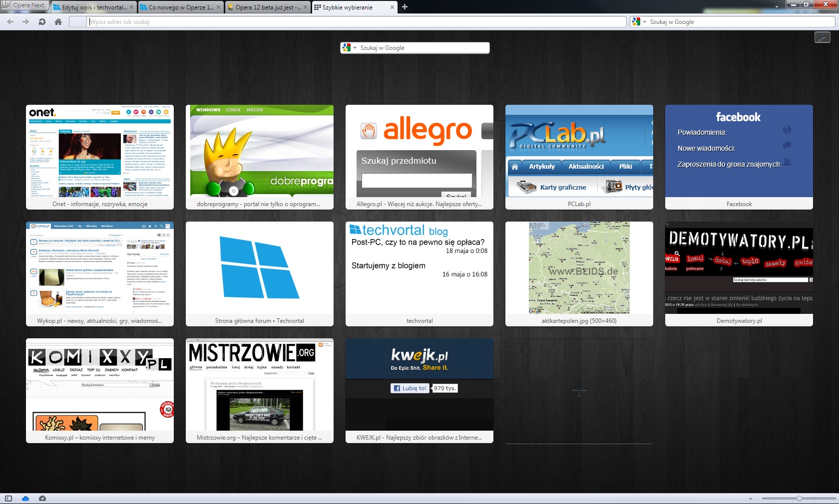
Task: Click the Forward navigation arrow
Action: coord(25,22)
